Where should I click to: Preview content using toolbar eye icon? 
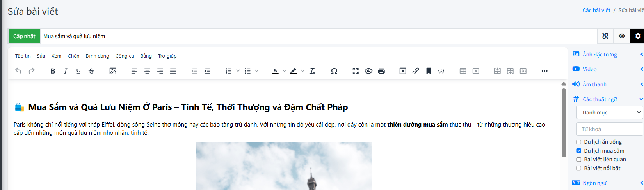pyautogui.click(x=368, y=71)
